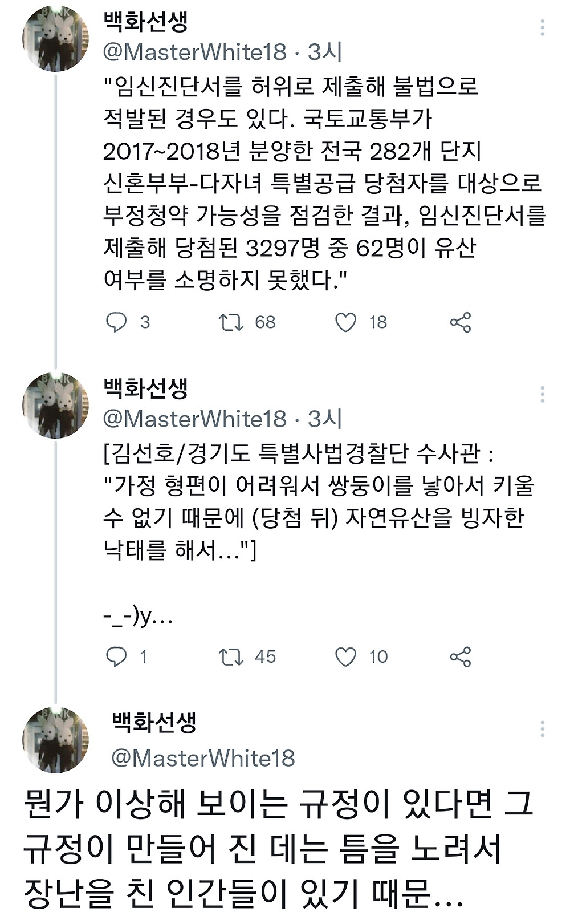Open more options menu on first tweet
Screen dimensions: 570x924
[542, 27]
